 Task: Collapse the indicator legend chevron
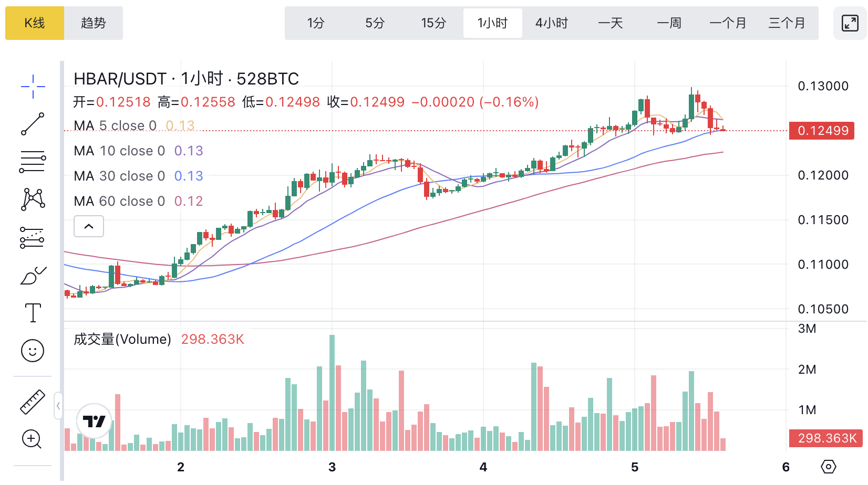[89, 226]
